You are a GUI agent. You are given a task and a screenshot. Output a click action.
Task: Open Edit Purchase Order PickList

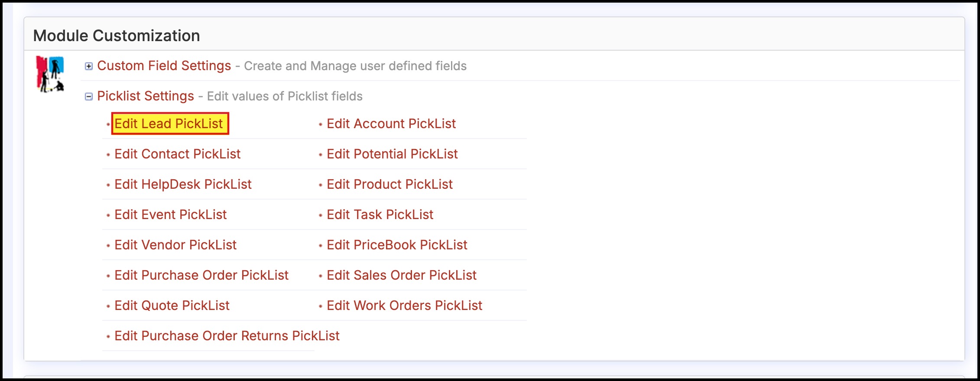201,275
